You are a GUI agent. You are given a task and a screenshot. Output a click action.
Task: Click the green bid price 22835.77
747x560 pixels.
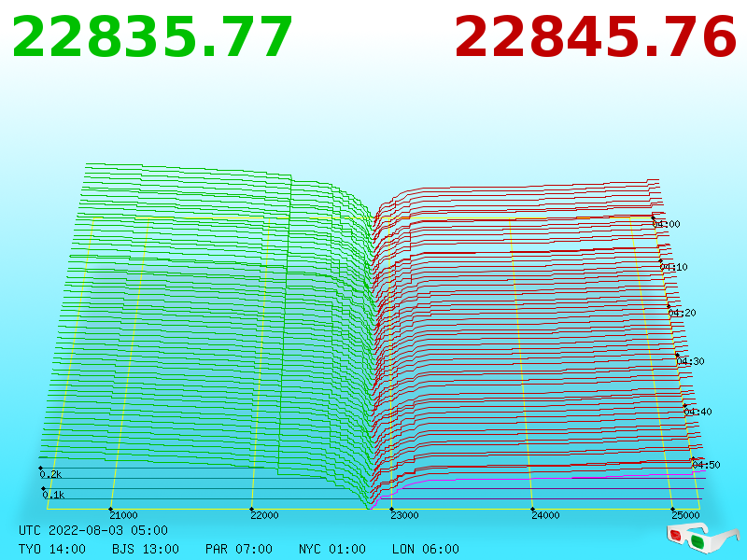pyautogui.click(x=152, y=36)
